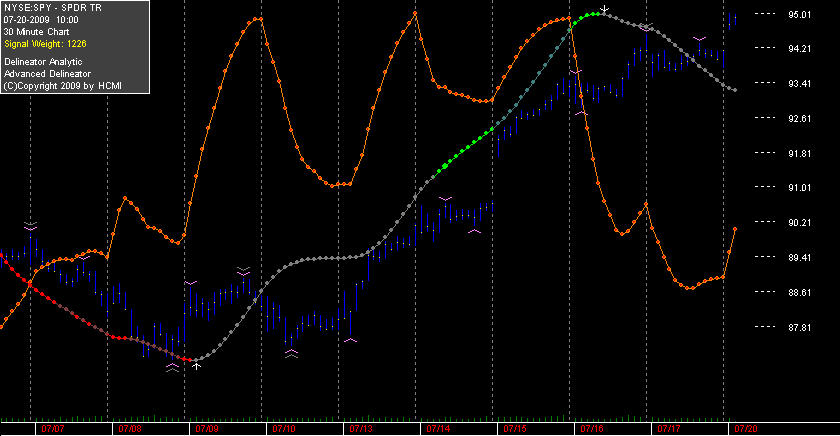Select the 07/10 date label
The height and width of the screenshot is (436, 840).
[284, 429]
